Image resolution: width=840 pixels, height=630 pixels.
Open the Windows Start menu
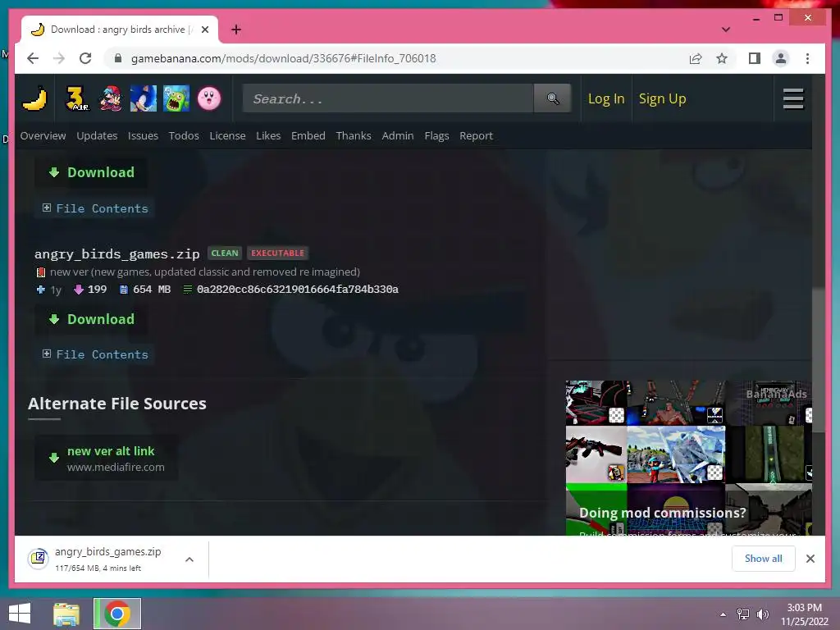point(20,614)
